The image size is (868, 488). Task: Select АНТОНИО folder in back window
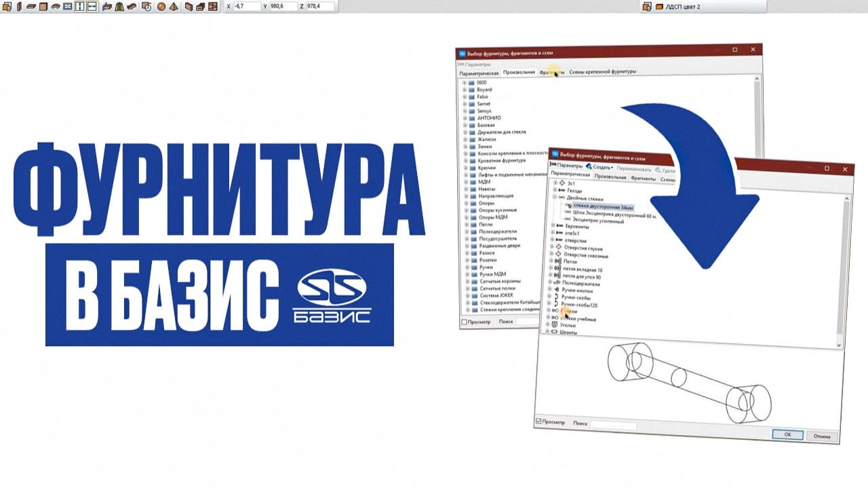coord(488,118)
